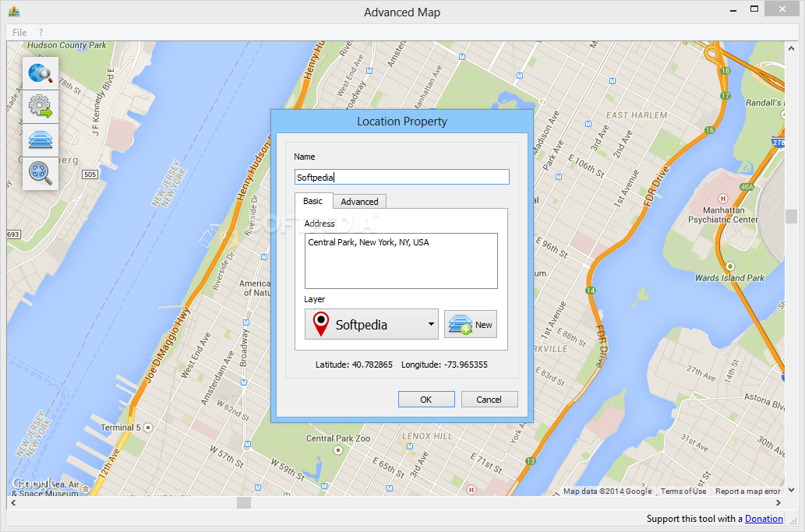
Task: Click the Location Property dialog title
Action: (x=402, y=122)
